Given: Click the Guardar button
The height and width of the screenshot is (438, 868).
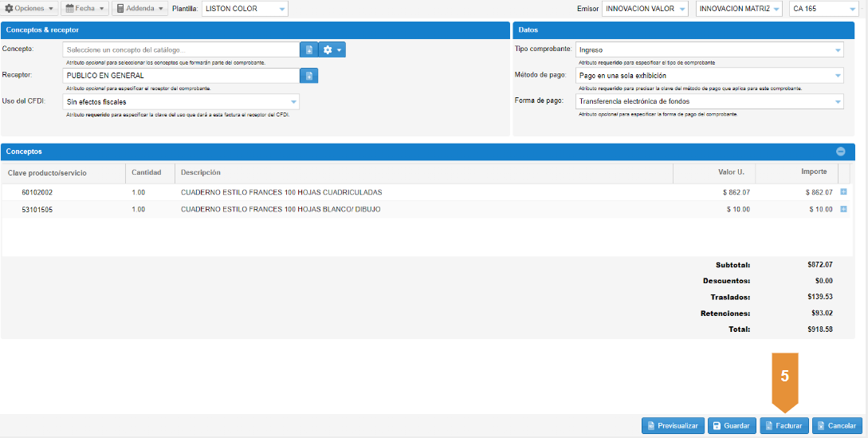Looking at the screenshot, I should [732, 426].
